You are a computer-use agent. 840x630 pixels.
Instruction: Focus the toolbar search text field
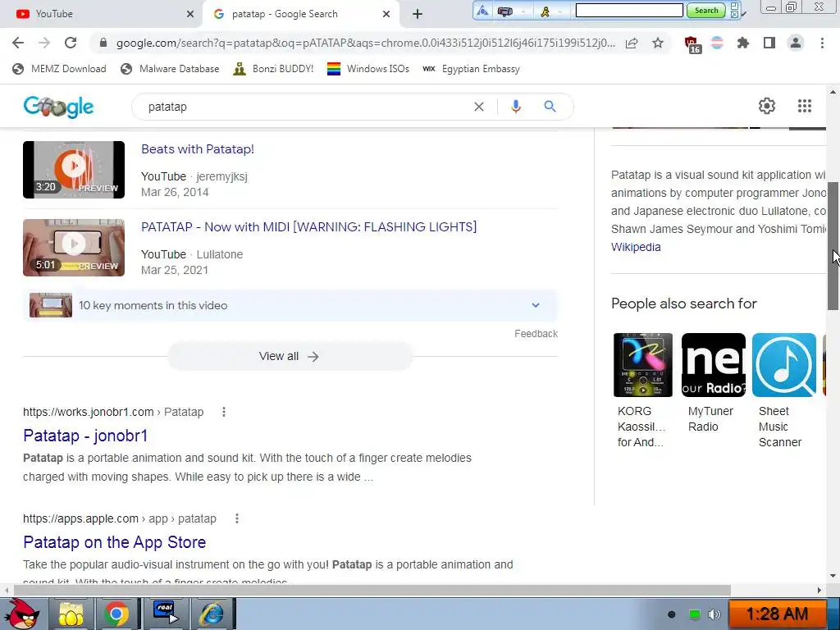coord(629,10)
